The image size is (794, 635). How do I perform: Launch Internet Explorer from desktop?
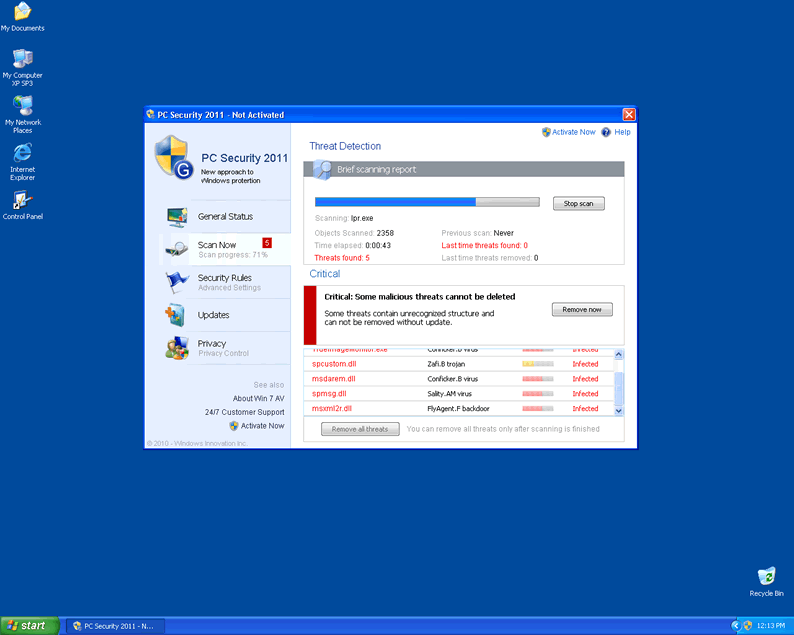(22, 153)
